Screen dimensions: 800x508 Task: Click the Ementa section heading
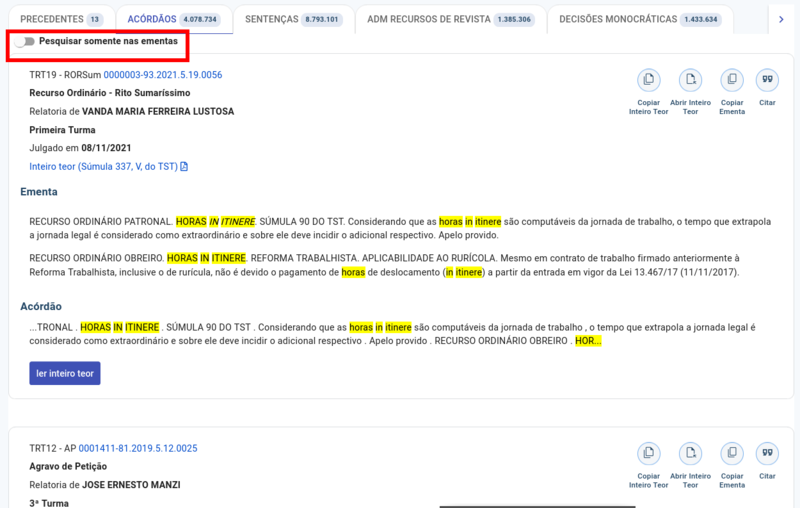(39, 192)
